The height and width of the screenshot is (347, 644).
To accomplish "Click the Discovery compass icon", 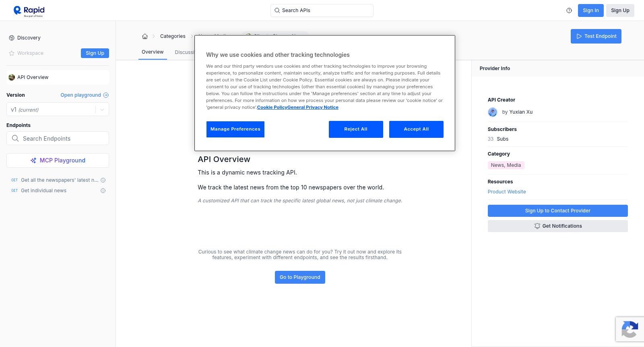I will (12, 38).
